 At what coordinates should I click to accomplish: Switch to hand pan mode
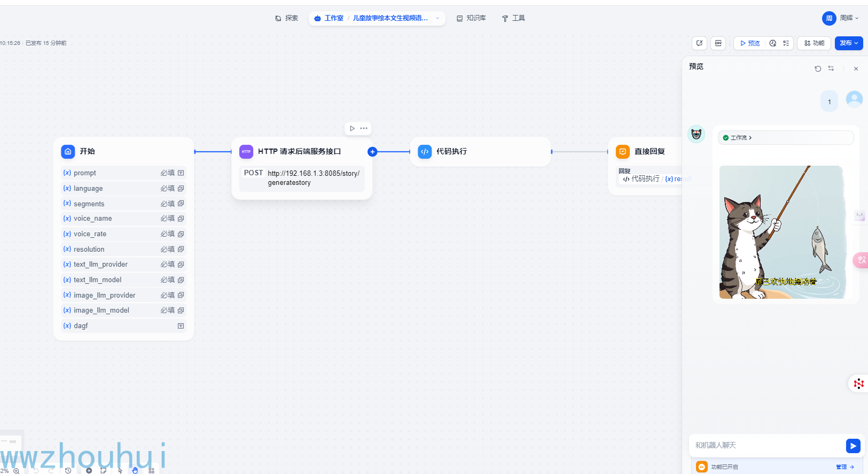[x=135, y=470]
